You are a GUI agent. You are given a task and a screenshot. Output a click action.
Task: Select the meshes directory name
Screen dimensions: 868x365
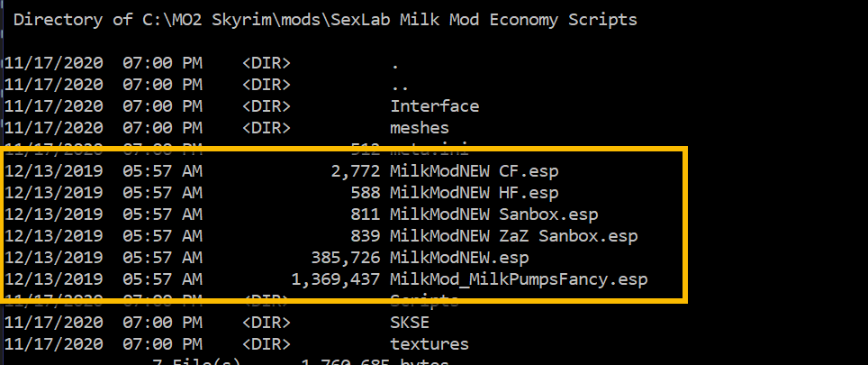tap(420, 128)
